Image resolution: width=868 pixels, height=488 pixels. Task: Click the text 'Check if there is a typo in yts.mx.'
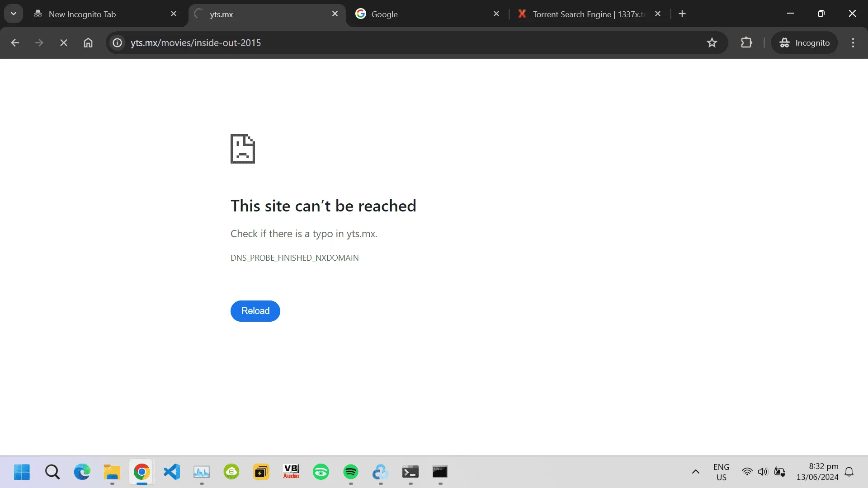(x=304, y=234)
